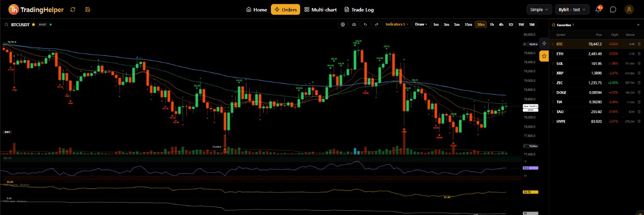
Task: Click the TradingHelper logo
Action: coord(36,9)
